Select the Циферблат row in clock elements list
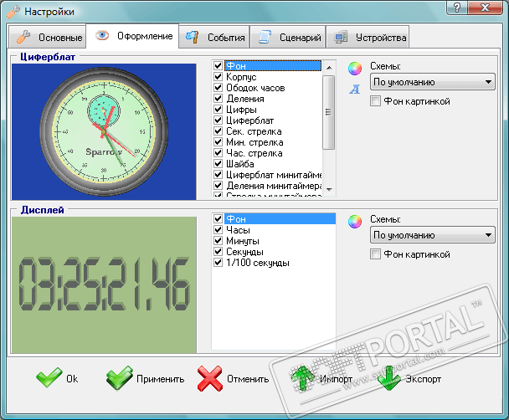Image resolution: width=509 pixels, height=420 pixels. click(x=268, y=120)
